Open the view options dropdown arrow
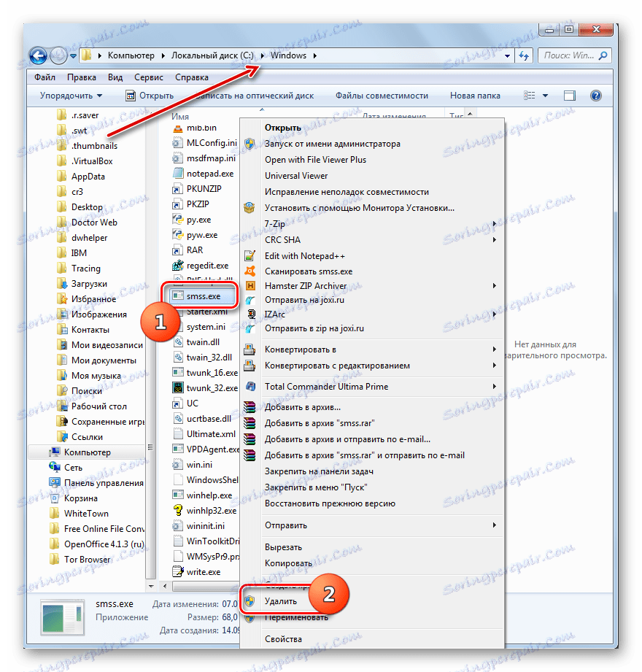 tap(545, 96)
